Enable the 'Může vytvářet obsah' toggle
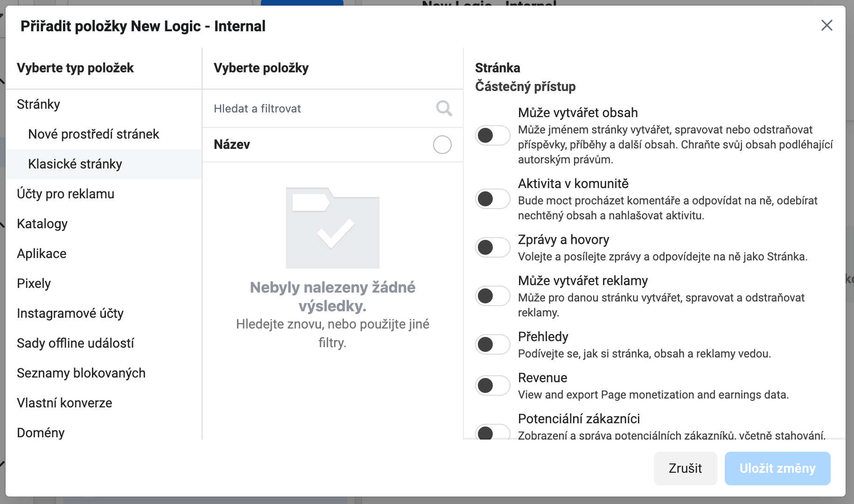The height and width of the screenshot is (504, 854). pos(492,135)
